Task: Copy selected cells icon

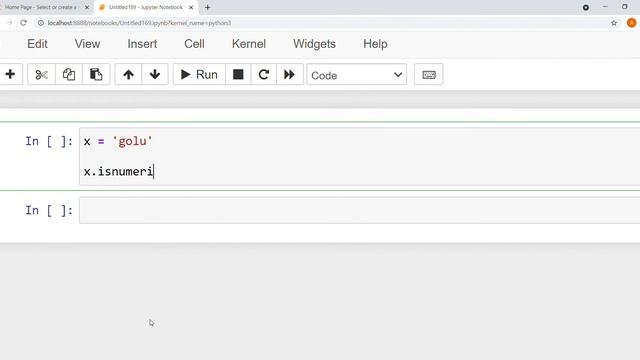Action: 69,74
